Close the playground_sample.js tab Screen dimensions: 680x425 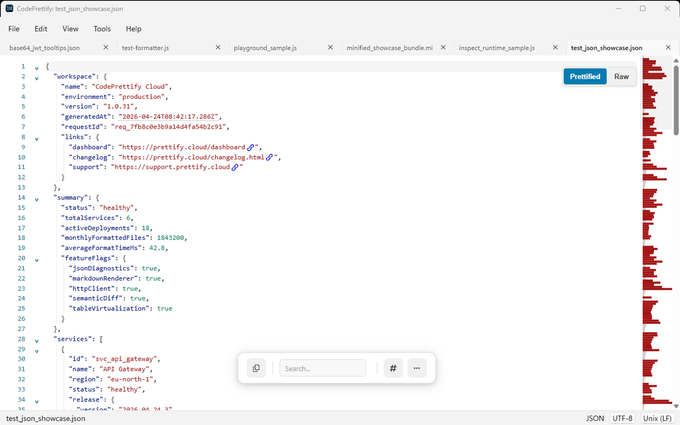click(330, 47)
